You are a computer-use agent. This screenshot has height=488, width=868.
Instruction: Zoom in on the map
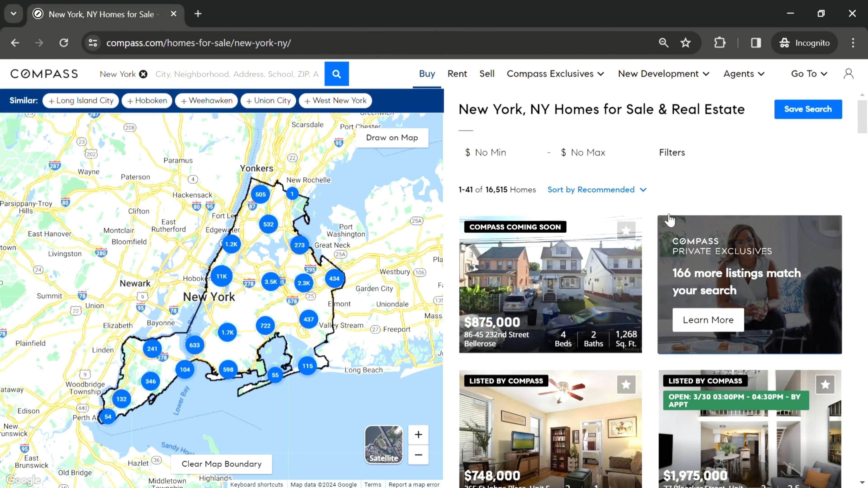coord(418,434)
